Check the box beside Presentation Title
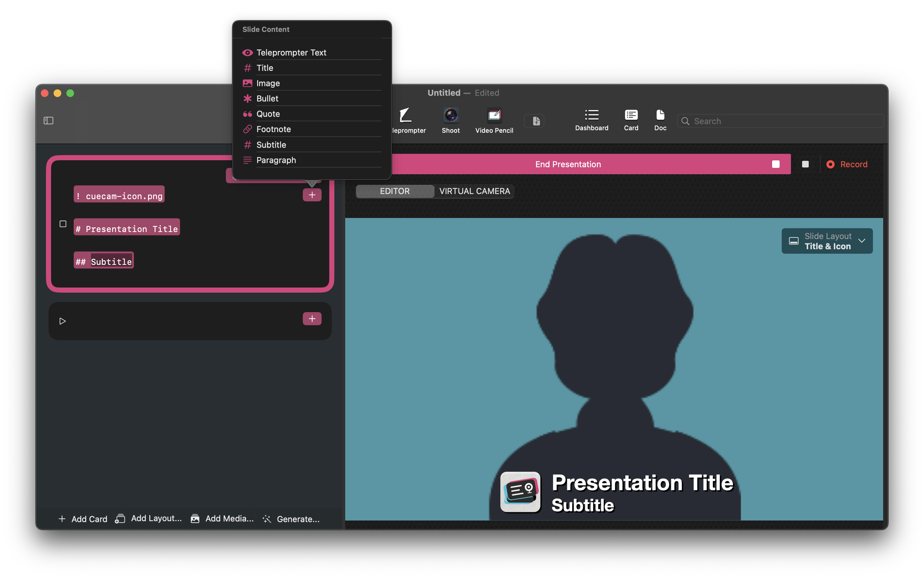This screenshot has width=924, height=577. (x=63, y=224)
